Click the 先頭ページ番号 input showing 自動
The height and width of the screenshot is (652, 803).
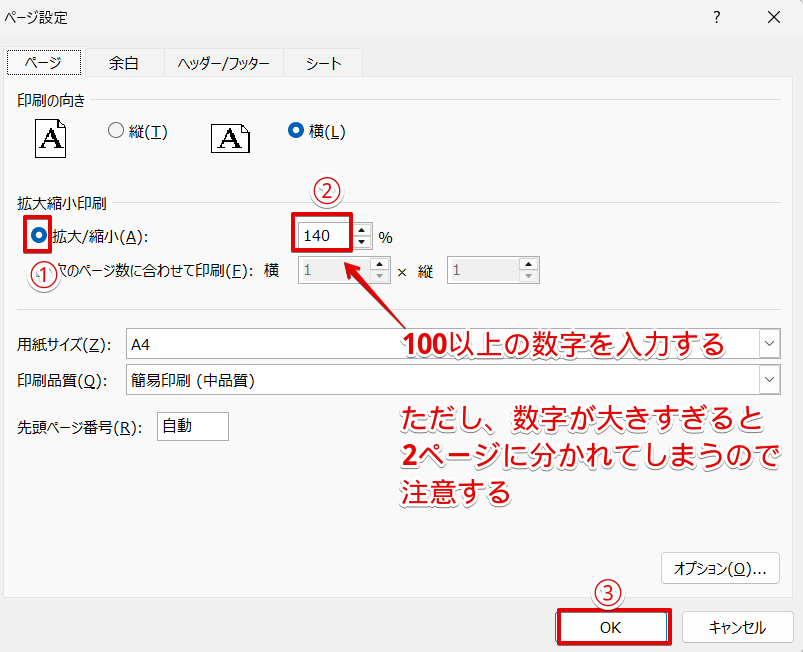(x=192, y=426)
